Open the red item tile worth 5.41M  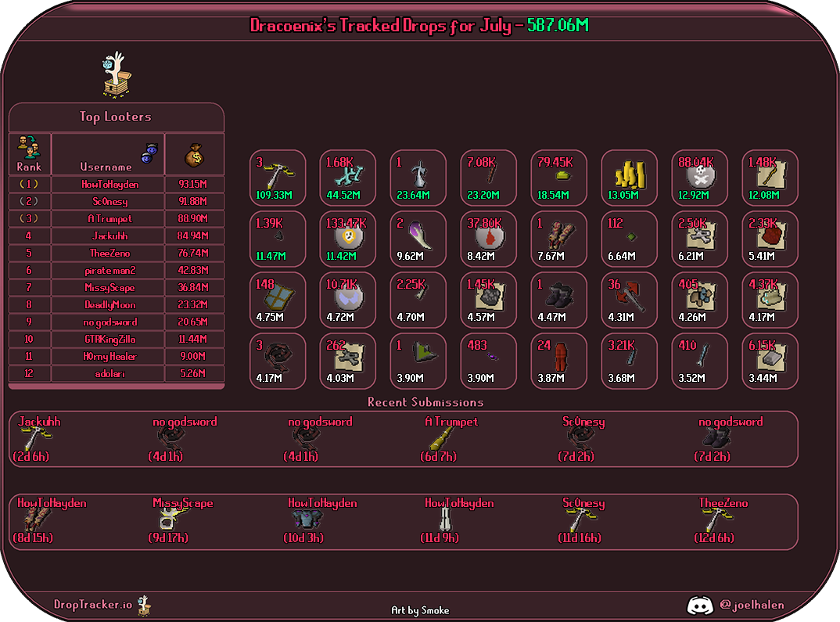(770, 239)
